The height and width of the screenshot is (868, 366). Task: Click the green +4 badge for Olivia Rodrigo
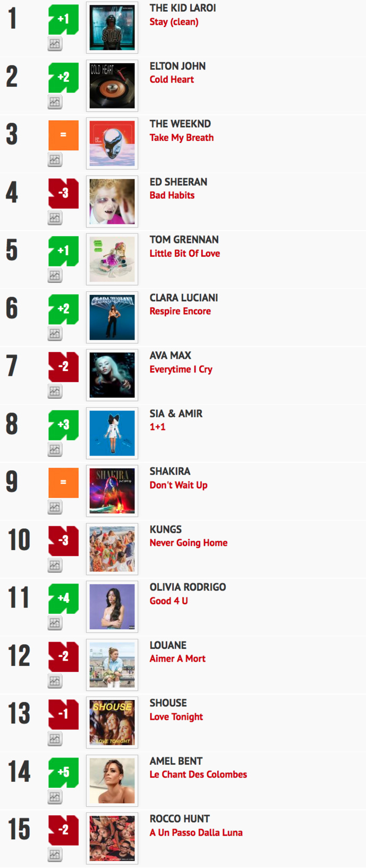coord(64,599)
